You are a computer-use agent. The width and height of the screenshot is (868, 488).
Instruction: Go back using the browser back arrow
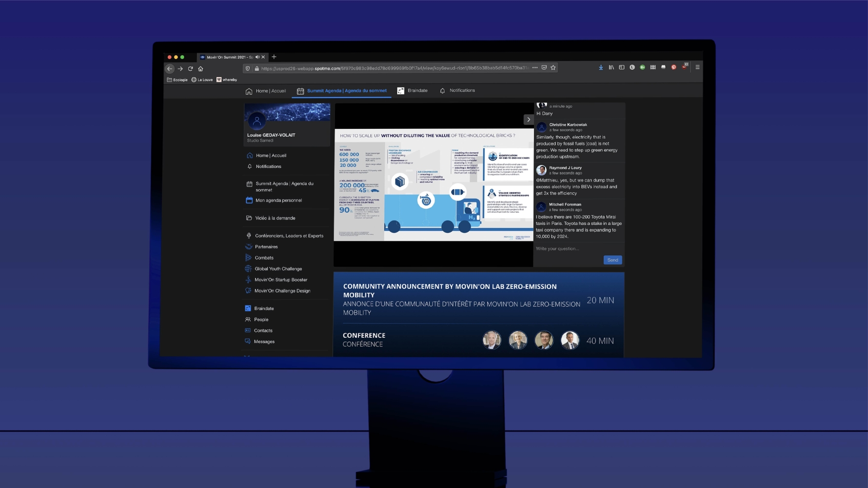[x=170, y=69]
